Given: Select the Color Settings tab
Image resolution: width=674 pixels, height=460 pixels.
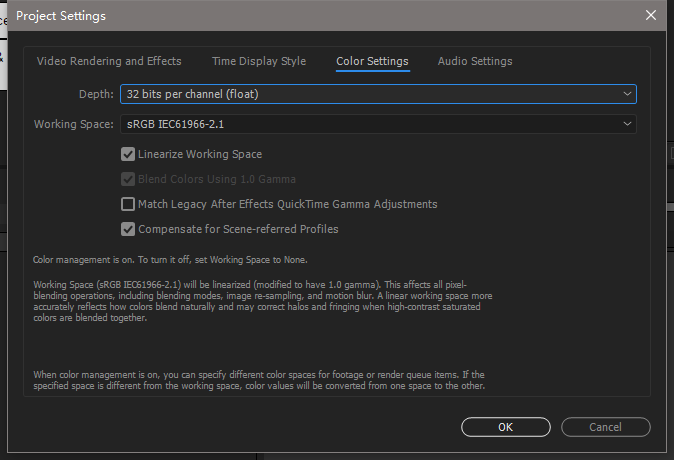Looking at the screenshot, I should tap(372, 61).
